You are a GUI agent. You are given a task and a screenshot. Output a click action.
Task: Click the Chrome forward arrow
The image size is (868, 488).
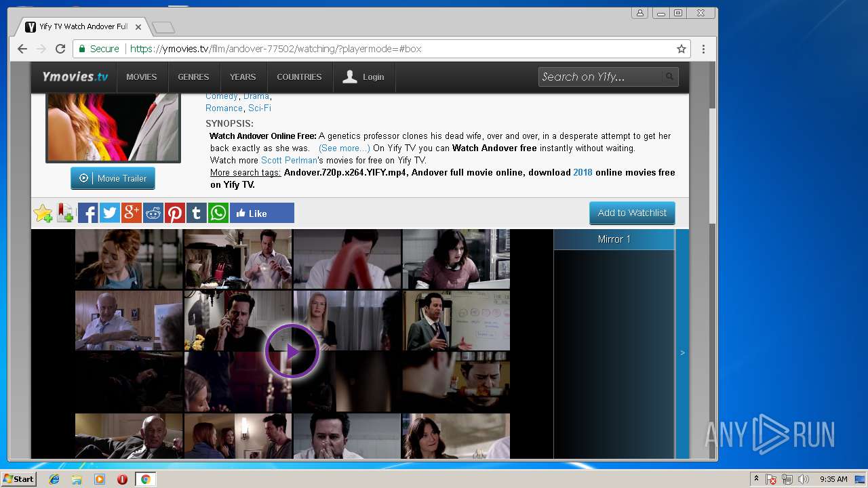[41, 49]
